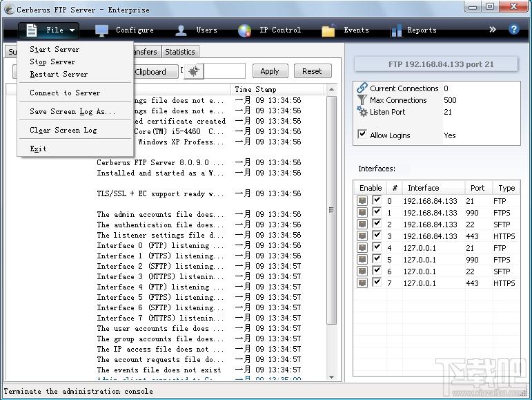Click the Port column header
The height and width of the screenshot is (400, 532).
[477, 188]
